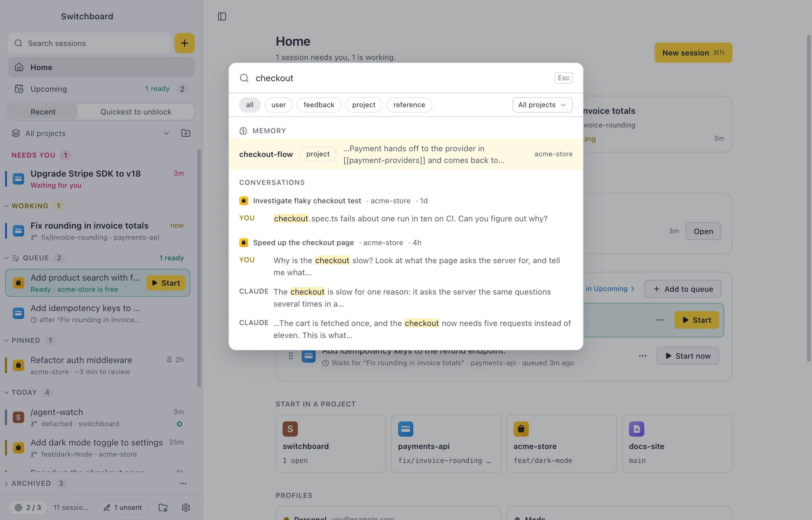Open more options beside Start now button
The width and height of the screenshot is (812, 520).
pos(643,355)
